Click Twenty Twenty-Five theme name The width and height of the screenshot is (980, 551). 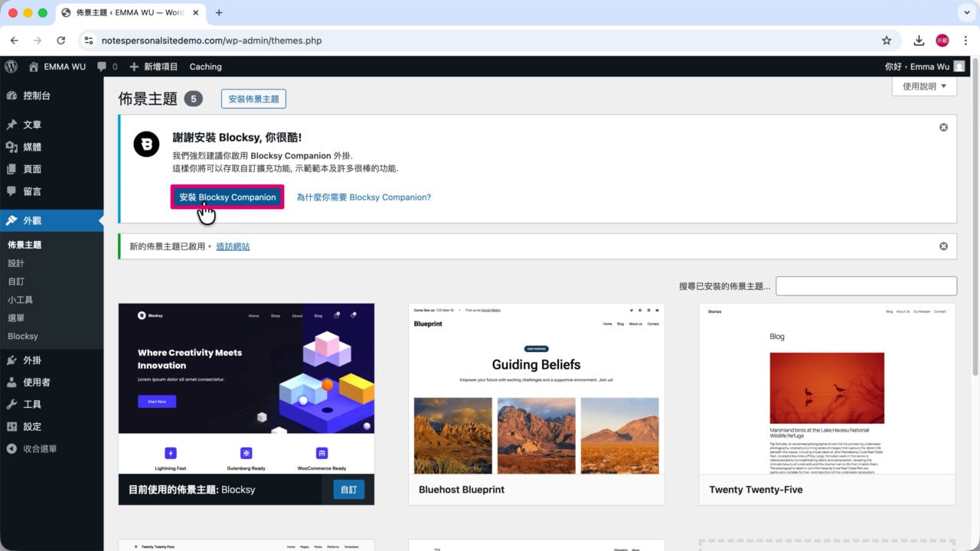click(x=756, y=490)
